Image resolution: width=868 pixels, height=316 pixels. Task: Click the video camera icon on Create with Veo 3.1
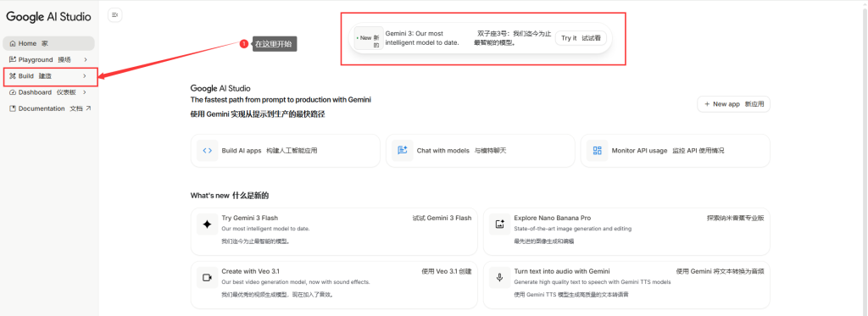click(x=207, y=277)
